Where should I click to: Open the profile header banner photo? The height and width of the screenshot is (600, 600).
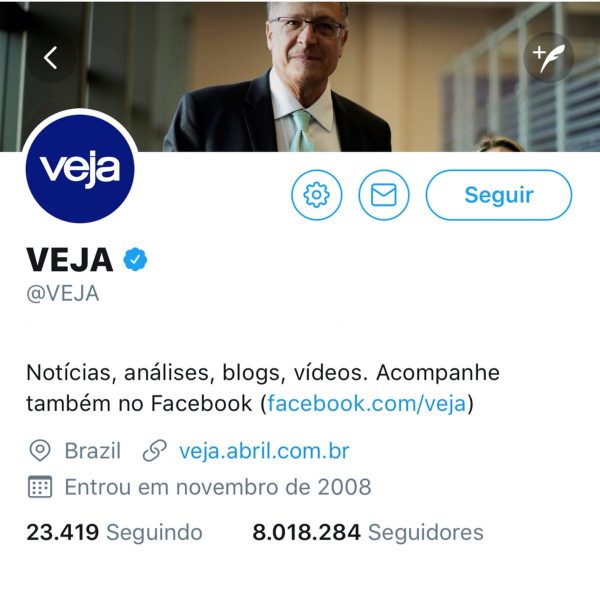(300, 77)
